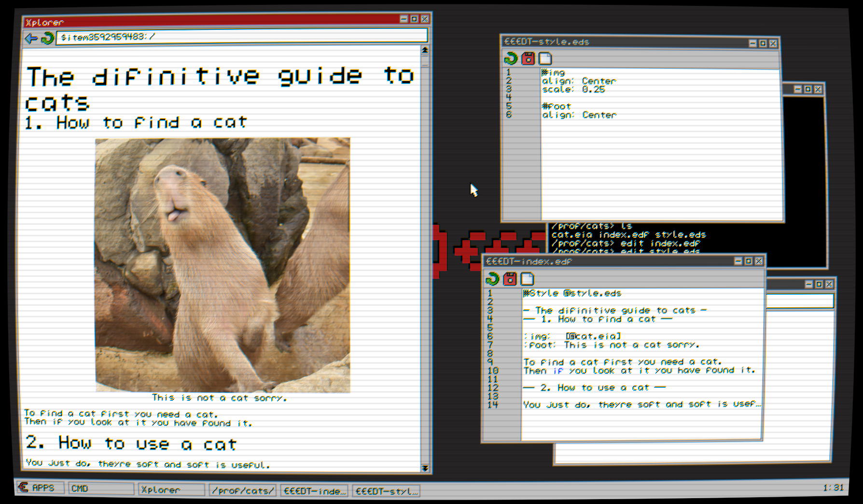The height and width of the screenshot is (504, 863).
Task: Reload the file in EEEDT-index.edf editor
Action: pos(492,279)
